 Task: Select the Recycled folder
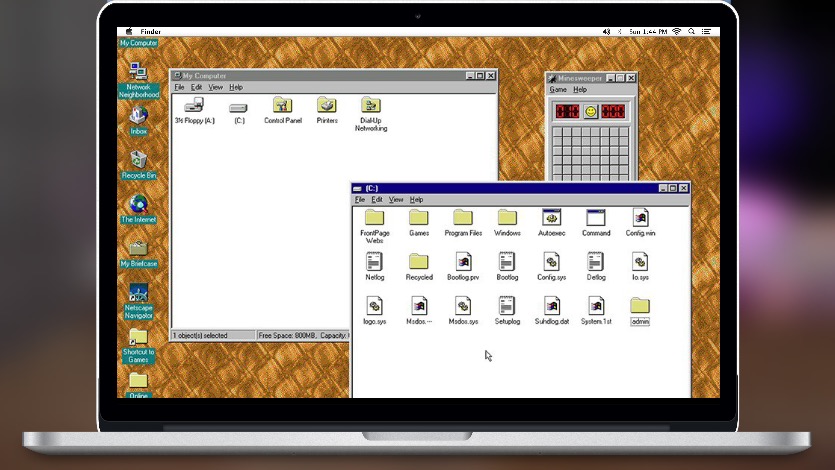(419, 267)
